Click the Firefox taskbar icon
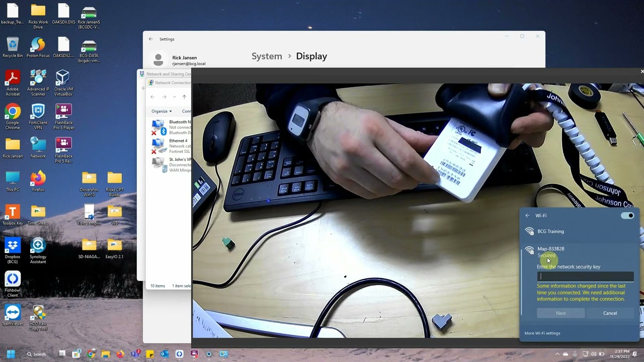This screenshot has height=362, width=644. pos(120,354)
